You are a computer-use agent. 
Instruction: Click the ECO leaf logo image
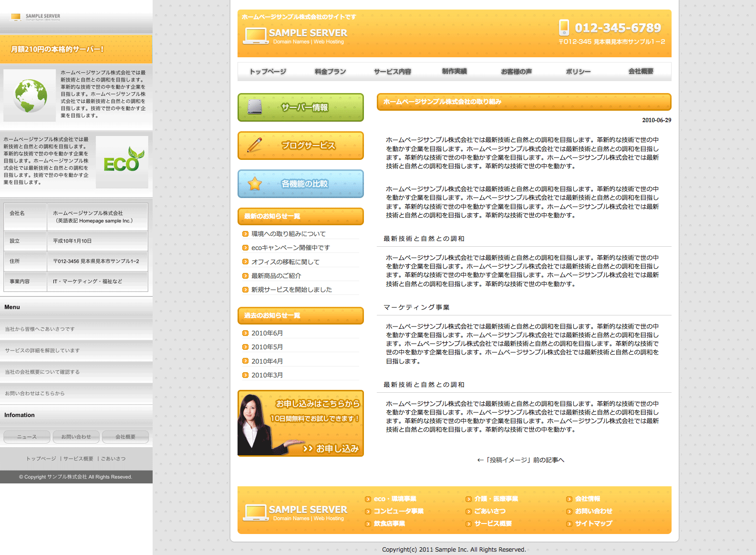click(122, 161)
